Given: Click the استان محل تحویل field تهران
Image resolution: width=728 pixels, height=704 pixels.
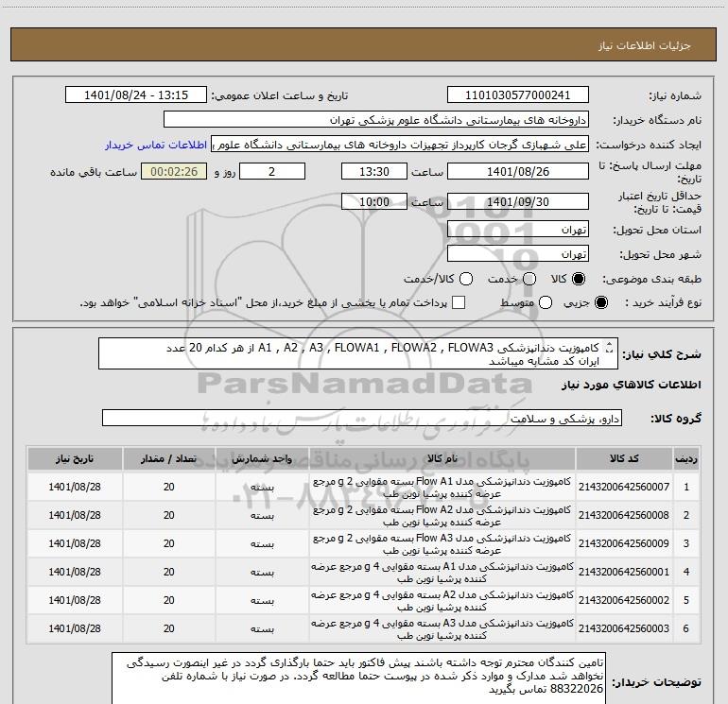Looking at the screenshot, I should [518, 230].
